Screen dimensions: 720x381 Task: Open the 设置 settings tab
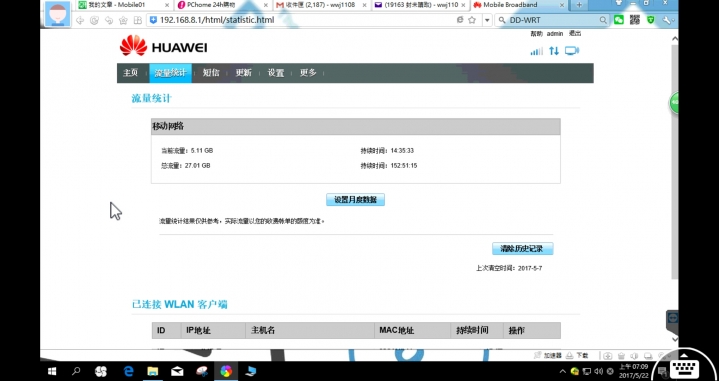(x=276, y=73)
